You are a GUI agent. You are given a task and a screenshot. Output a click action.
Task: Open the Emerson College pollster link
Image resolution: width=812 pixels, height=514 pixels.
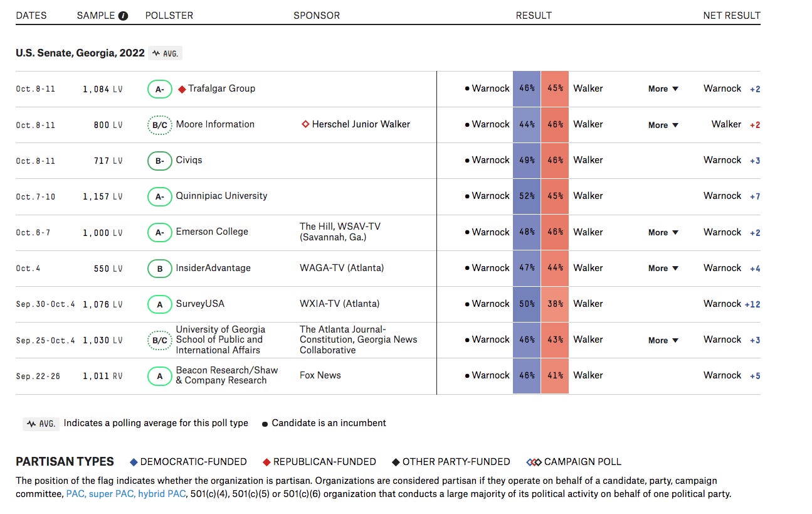pos(212,232)
